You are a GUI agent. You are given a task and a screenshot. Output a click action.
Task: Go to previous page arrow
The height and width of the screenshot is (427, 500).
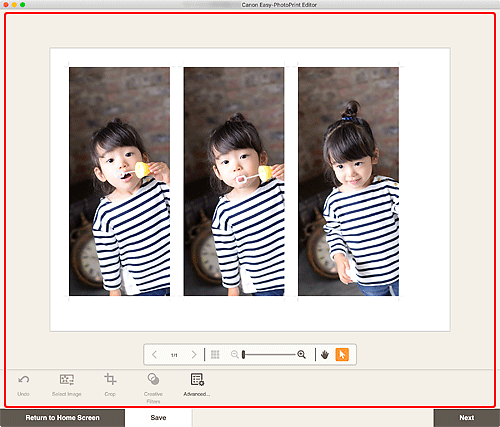(x=154, y=355)
